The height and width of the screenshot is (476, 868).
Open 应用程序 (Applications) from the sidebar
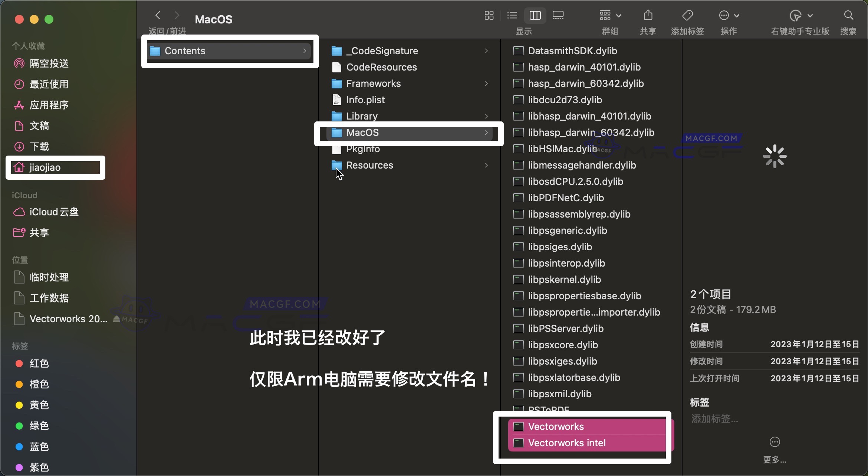[49, 105]
